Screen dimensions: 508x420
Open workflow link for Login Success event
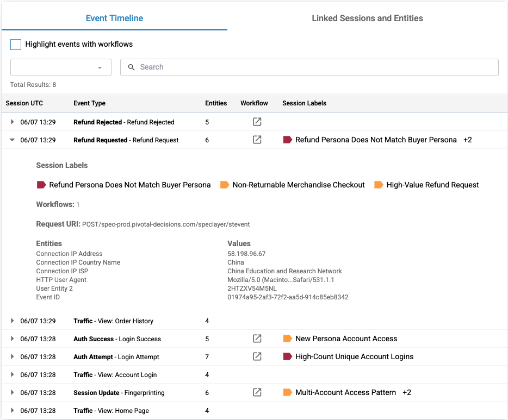coord(257,339)
